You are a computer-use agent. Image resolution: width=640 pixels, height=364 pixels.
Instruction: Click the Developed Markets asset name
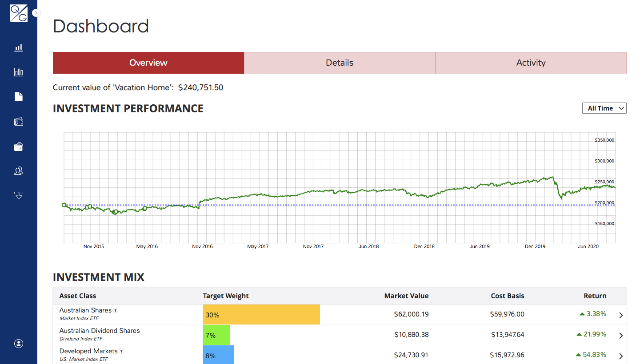88,351
